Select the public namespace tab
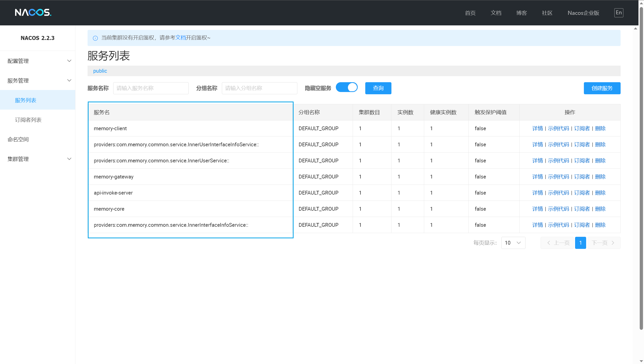Viewport: 644px width, 364px height. [100, 71]
